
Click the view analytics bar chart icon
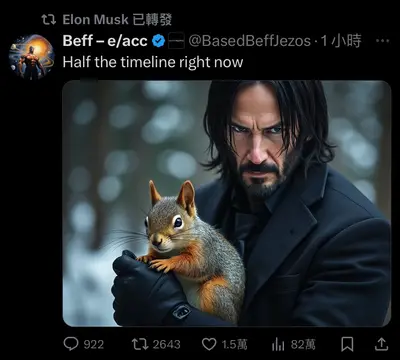[x=278, y=345]
